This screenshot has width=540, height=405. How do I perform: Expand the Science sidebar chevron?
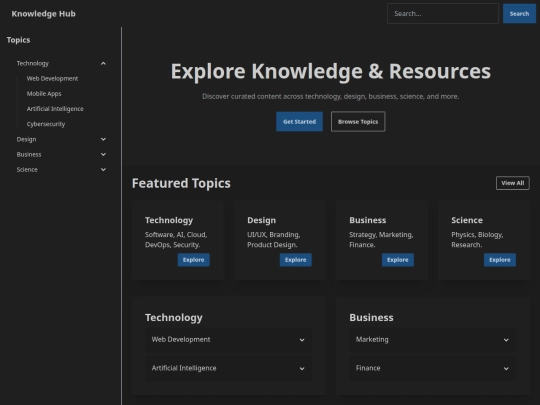pos(103,169)
